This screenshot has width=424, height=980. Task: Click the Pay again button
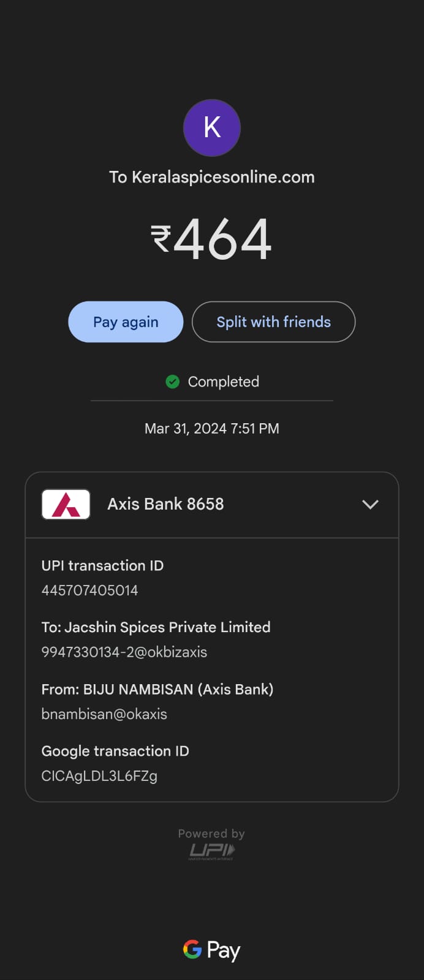(126, 322)
